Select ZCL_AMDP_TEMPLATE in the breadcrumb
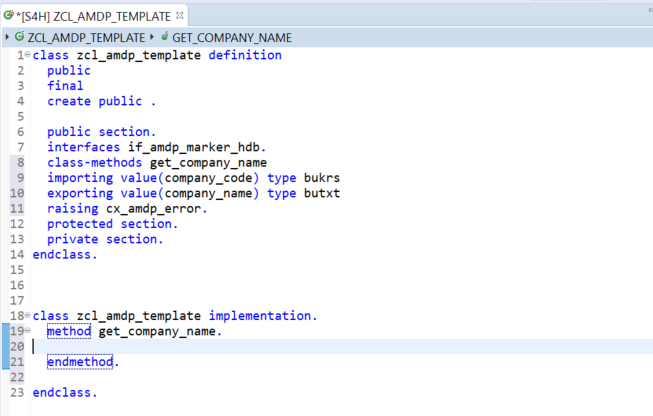The image size is (653, 416). (x=86, y=38)
